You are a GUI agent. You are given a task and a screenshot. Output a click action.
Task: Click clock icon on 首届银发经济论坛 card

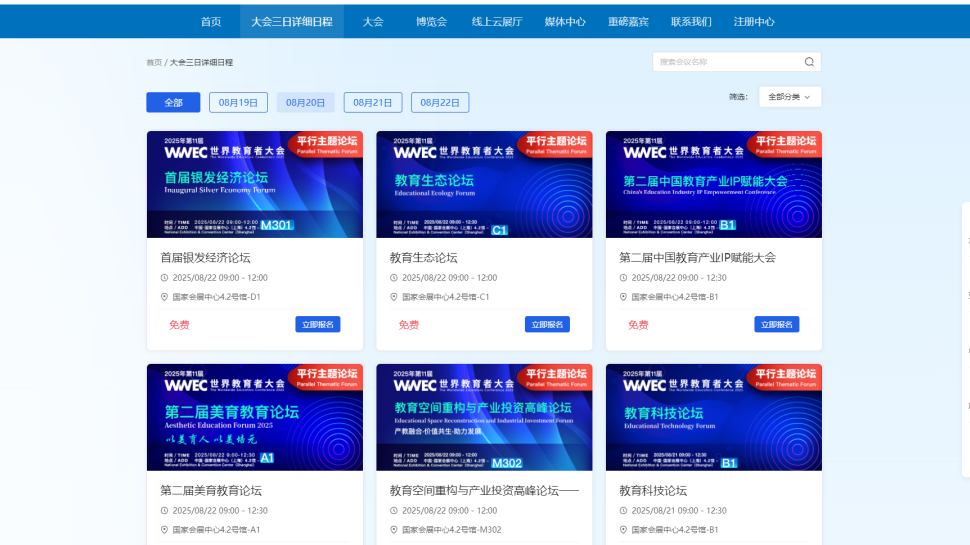165,278
